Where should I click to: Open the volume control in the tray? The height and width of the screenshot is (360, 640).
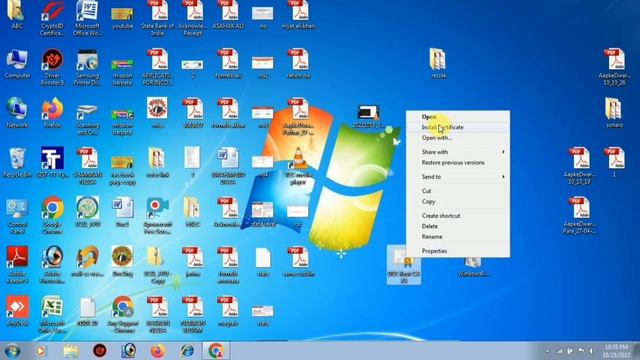(x=590, y=351)
